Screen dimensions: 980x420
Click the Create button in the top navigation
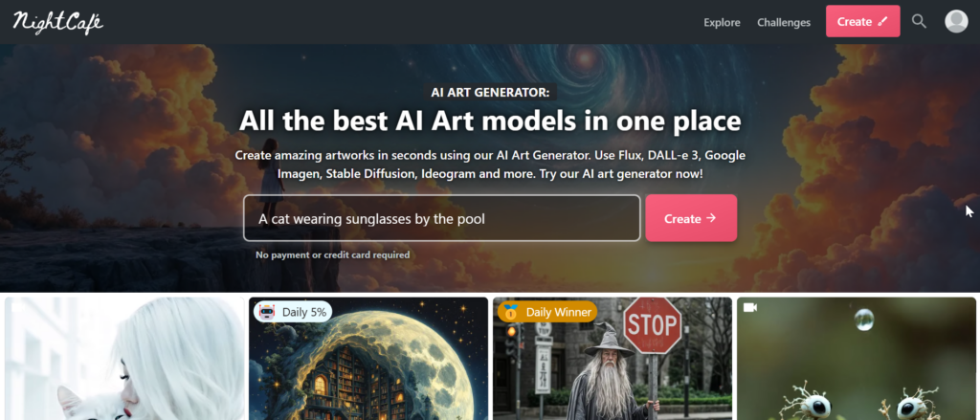(x=862, y=21)
